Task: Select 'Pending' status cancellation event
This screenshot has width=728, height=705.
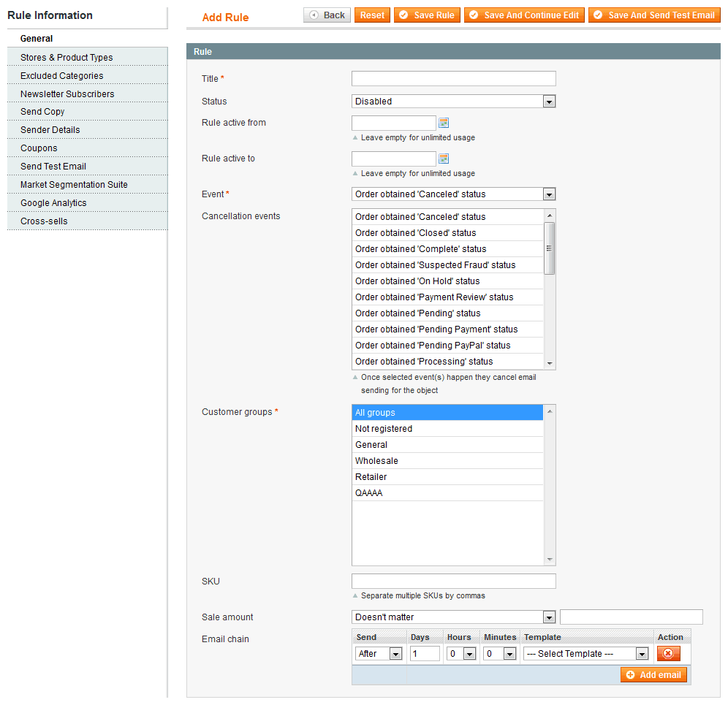Action: point(447,313)
